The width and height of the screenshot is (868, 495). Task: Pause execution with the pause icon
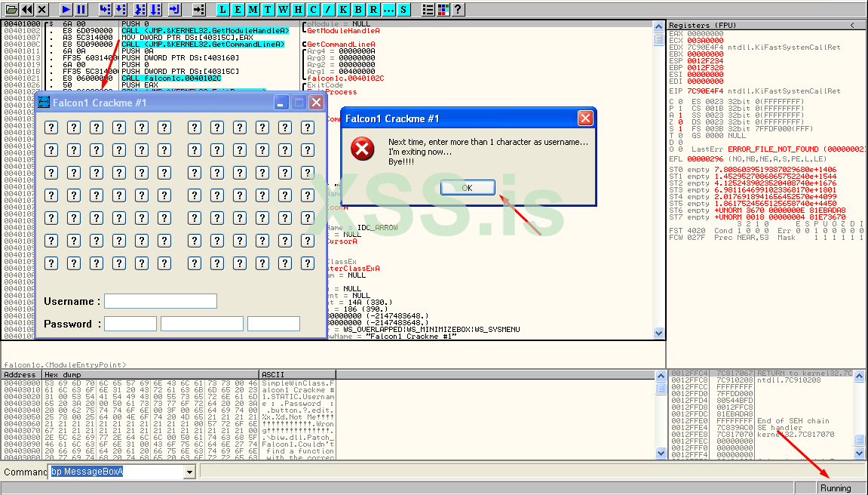81,9
